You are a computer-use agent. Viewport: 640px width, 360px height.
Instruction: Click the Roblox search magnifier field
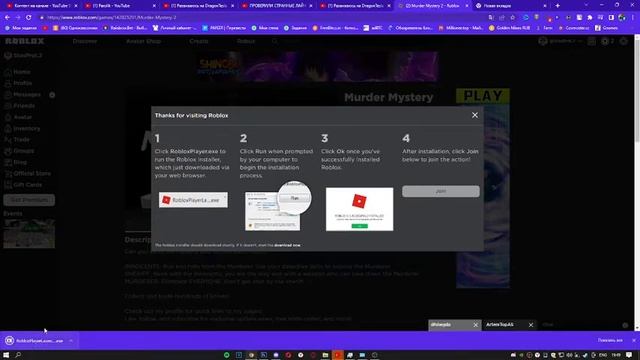pos(275,41)
